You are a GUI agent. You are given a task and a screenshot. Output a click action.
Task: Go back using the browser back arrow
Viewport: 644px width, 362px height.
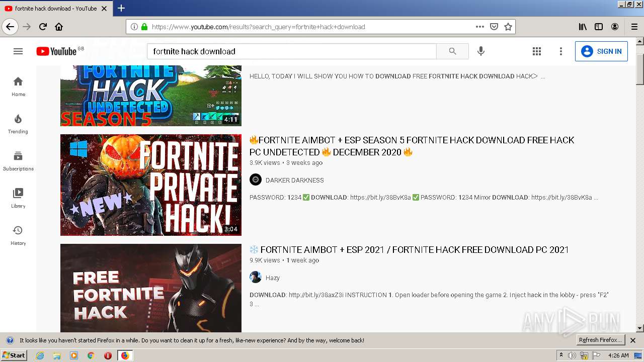pos(10,27)
